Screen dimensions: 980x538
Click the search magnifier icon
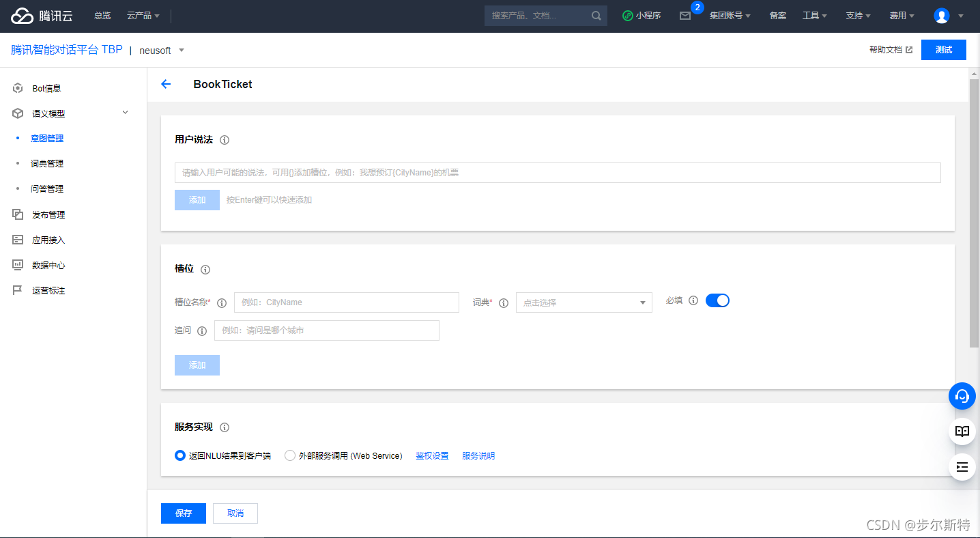click(596, 16)
